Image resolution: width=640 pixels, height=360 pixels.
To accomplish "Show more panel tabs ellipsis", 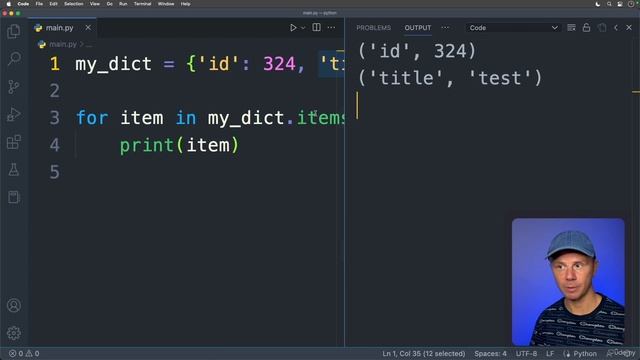I will [x=445, y=28].
